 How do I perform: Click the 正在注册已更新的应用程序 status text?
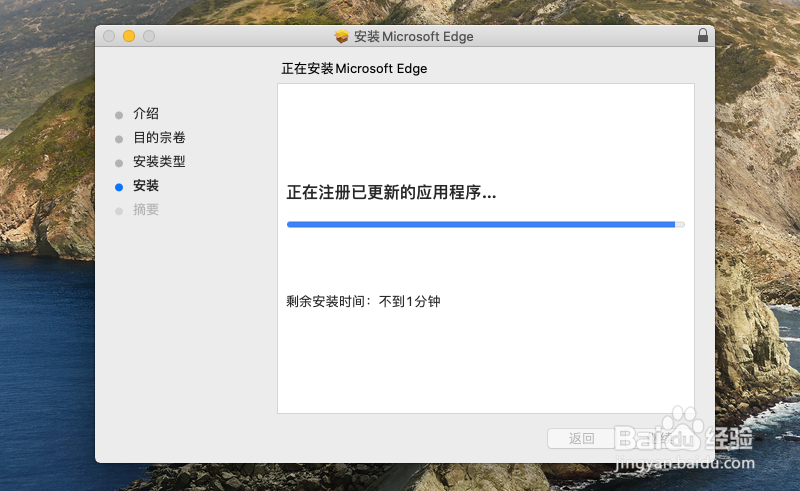tap(391, 193)
